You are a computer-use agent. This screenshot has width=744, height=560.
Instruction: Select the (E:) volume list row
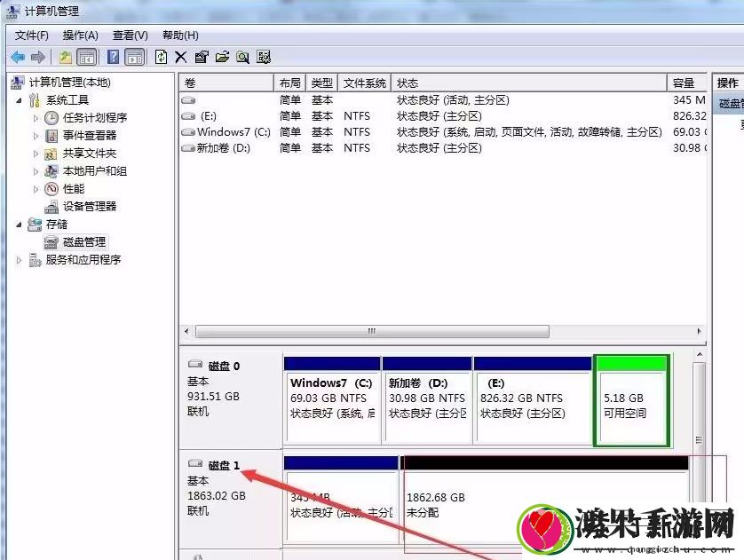(x=443, y=116)
